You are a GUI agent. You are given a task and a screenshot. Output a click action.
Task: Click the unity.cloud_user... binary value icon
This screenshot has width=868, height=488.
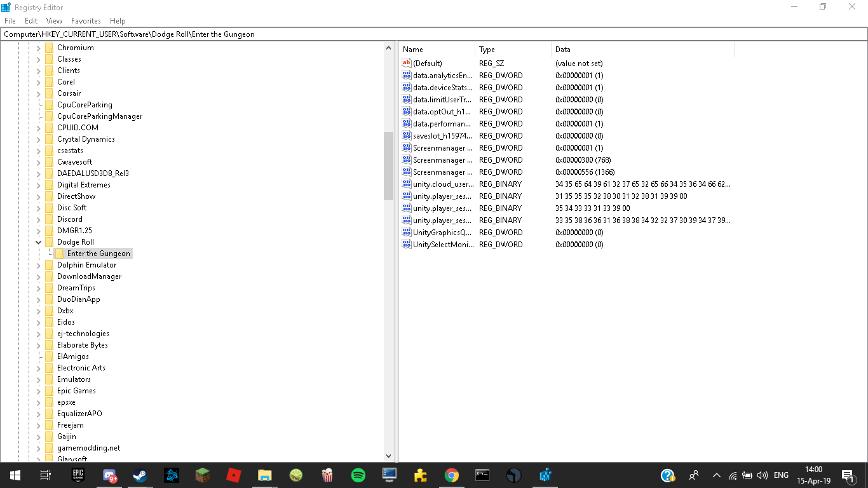407,184
